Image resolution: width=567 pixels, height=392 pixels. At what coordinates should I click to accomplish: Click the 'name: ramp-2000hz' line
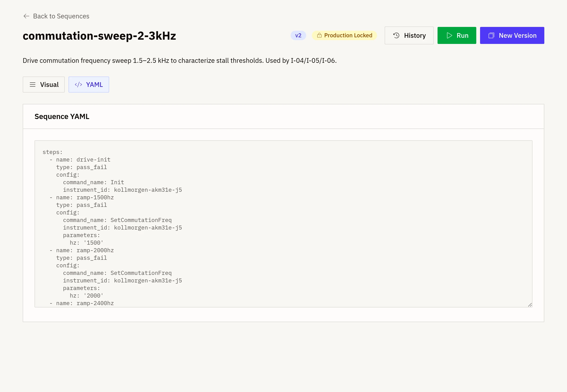(x=82, y=250)
